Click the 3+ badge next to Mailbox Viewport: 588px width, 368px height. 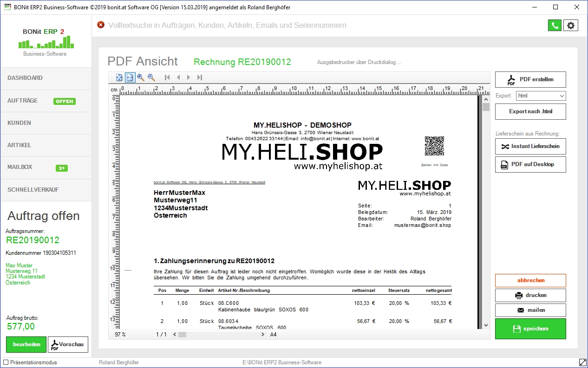62,168
